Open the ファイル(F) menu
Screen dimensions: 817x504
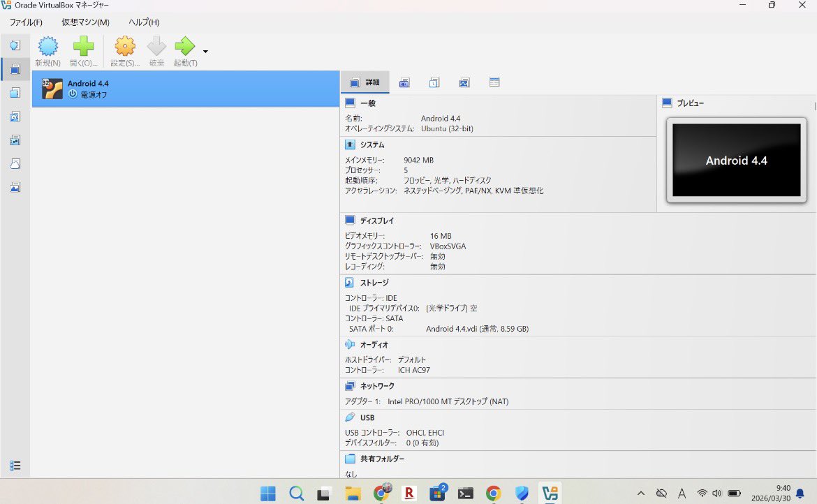pos(26,22)
